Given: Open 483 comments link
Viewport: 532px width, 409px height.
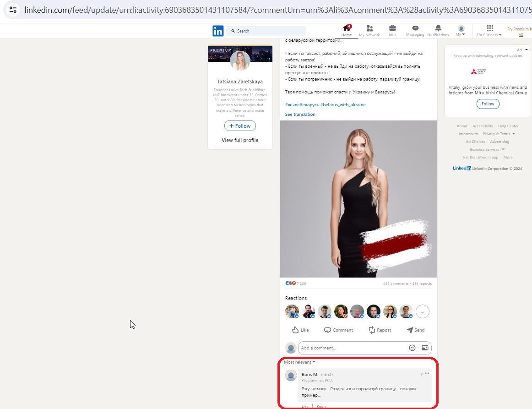Looking at the screenshot, I should (x=396, y=284).
